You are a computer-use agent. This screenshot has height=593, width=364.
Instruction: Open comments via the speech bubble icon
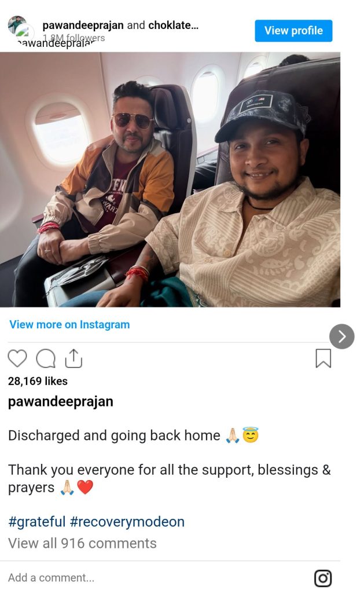(46, 358)
